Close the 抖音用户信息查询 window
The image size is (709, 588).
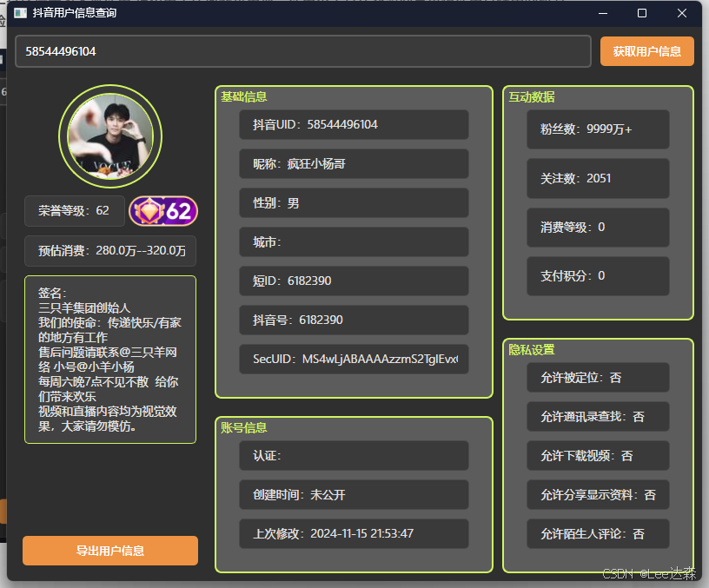point(682,13)
